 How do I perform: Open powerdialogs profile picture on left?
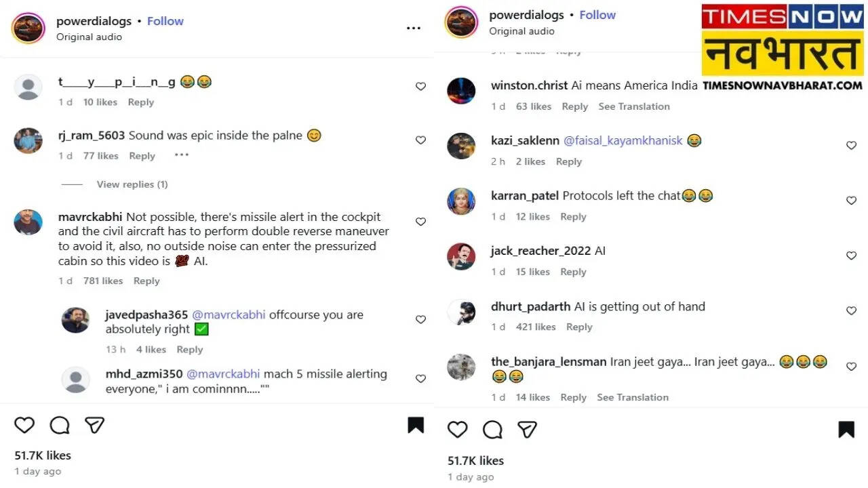click(x=28, y=28)
